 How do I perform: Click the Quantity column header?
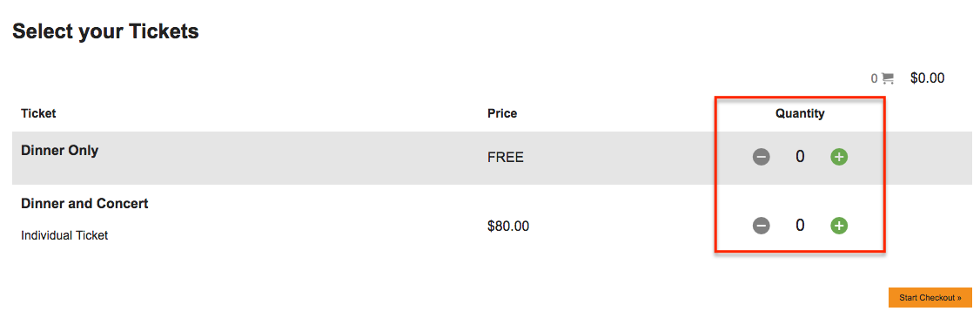coord(800,113)
